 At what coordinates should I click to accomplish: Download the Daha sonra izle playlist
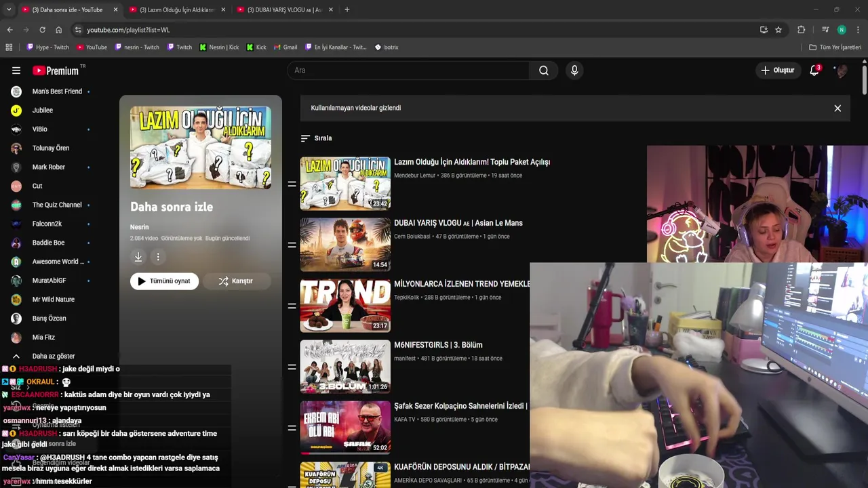click(x=138, y=257)
